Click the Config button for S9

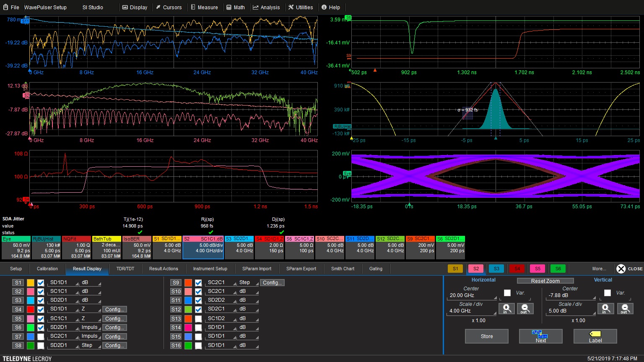pos(272,283)
